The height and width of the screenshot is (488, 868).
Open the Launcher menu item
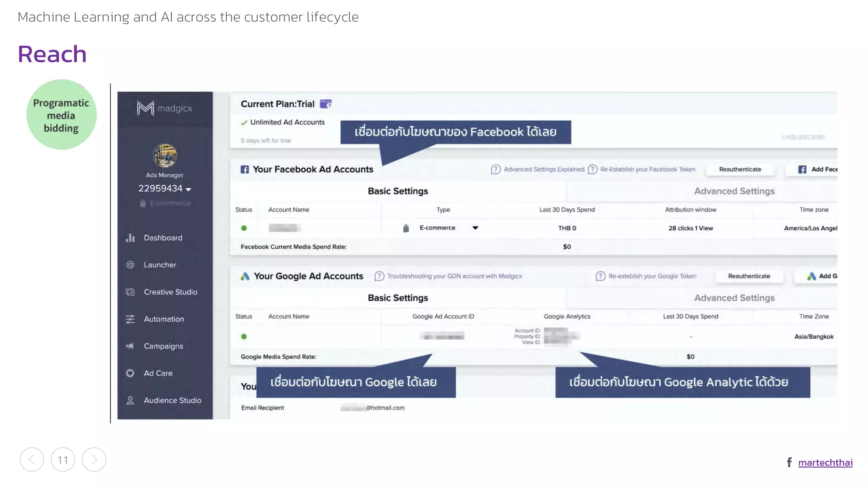(x=160, y=265)
